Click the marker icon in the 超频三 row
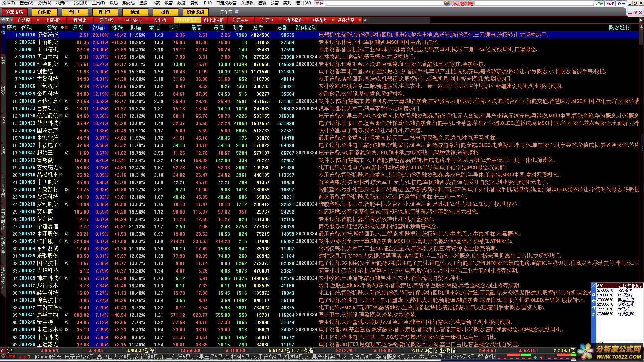Image resolution: width=644 pixels, height=362 pixels. tap(66, 153)
